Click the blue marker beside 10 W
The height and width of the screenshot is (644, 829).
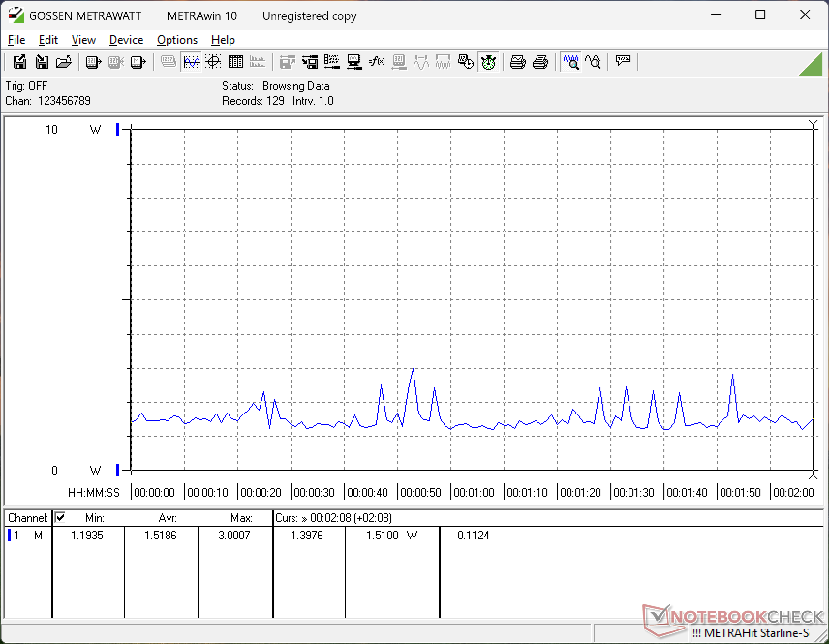118,129
